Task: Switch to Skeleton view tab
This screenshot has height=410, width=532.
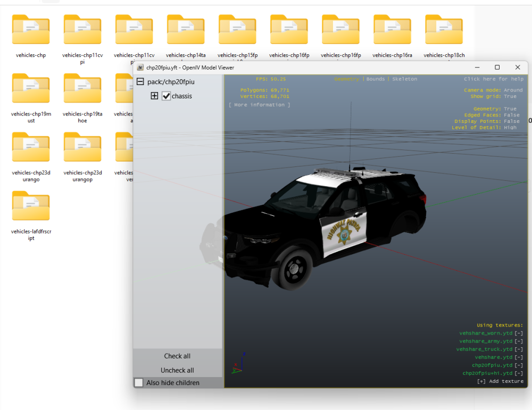Action: (x=405, y=79)
